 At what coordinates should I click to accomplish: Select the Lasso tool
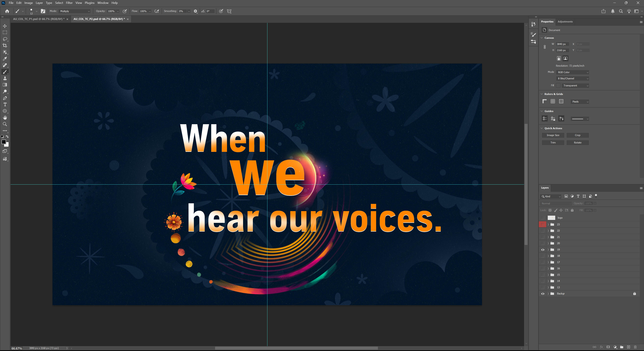[5, 39]
